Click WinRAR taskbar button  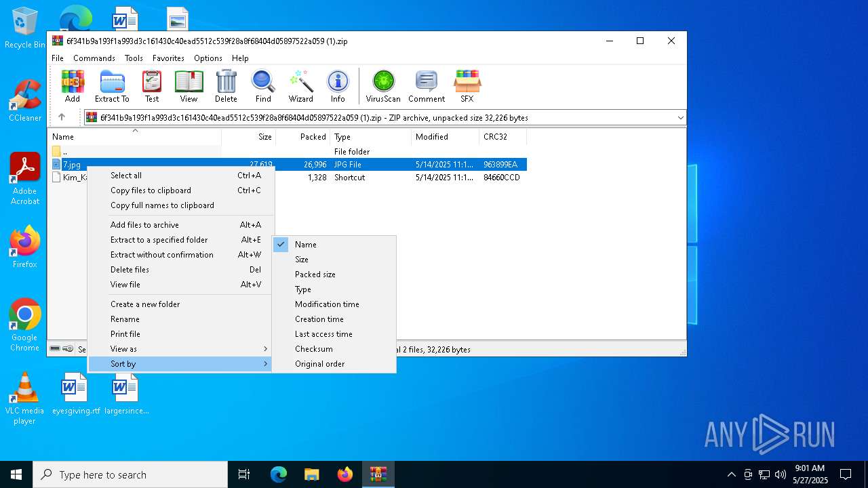[378, 474]
